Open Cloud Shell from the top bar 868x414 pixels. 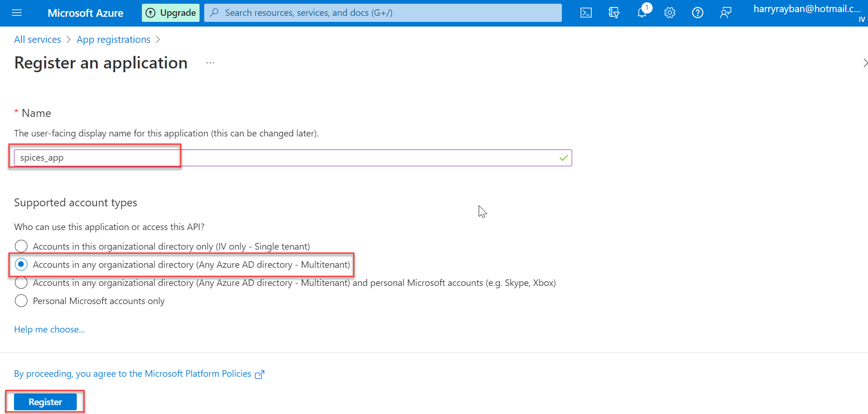586,13
